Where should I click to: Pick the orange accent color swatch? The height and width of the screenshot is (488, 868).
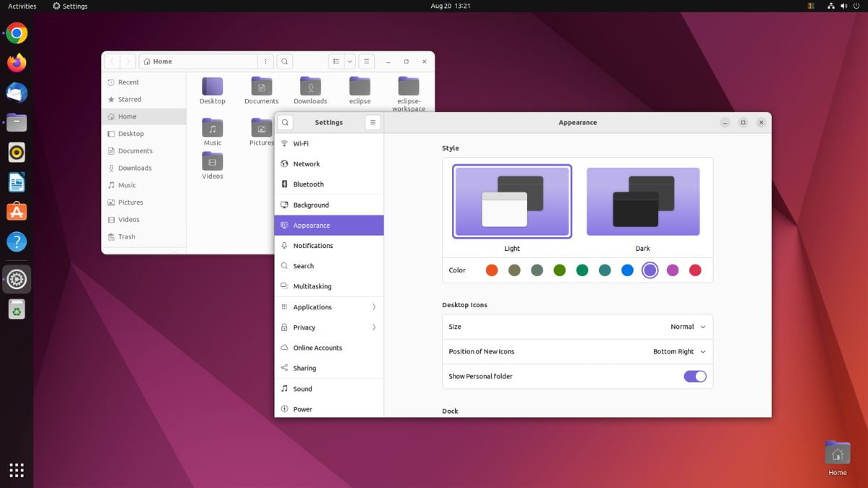[x=491, y=270]
